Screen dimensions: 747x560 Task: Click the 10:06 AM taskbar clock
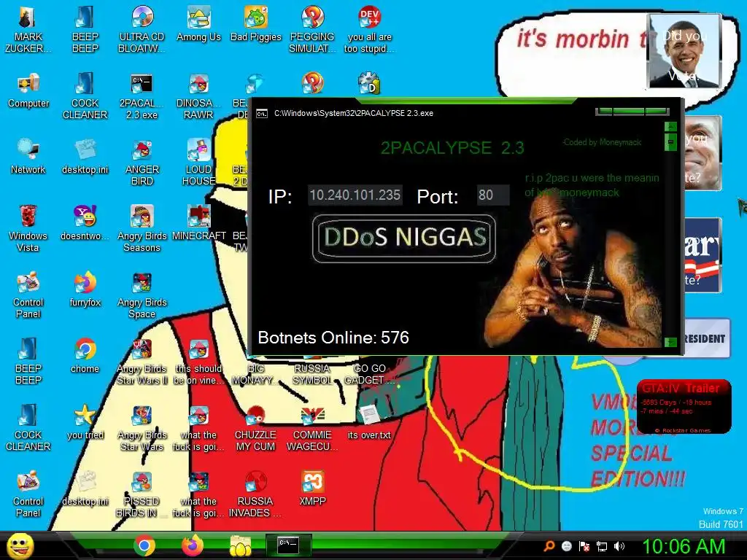click(684, 546)
